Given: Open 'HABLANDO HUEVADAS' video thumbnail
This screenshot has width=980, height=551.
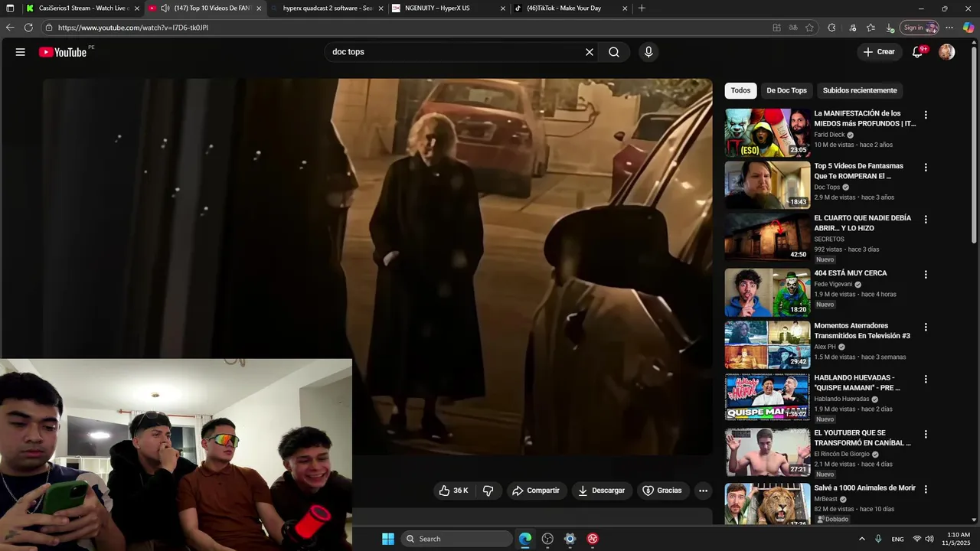Looking at the screenshot, I should (767, 397).
